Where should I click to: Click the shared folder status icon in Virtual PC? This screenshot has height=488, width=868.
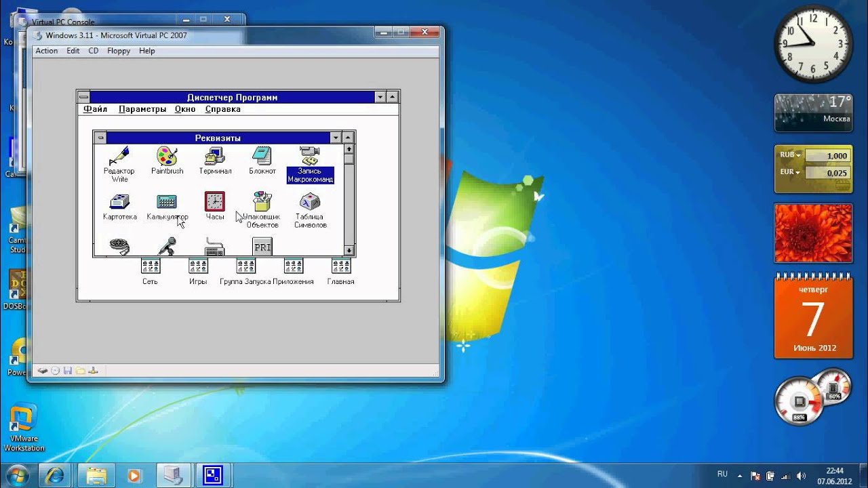[81, 371]
